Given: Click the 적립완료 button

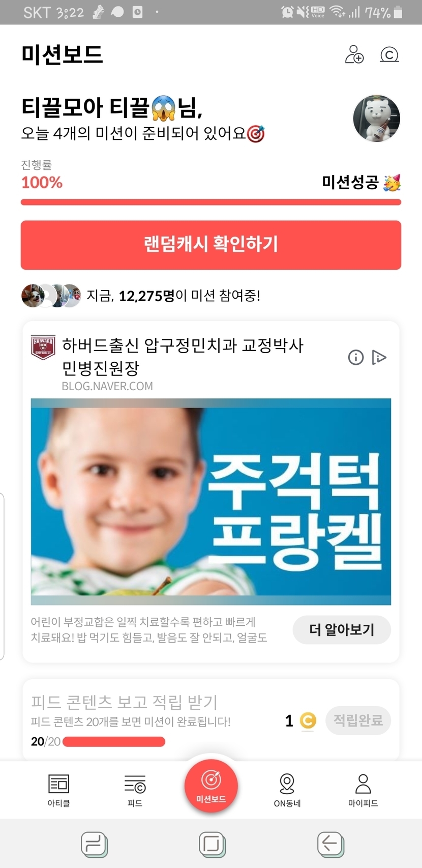Looking at the screenshot, I should 358,720.
